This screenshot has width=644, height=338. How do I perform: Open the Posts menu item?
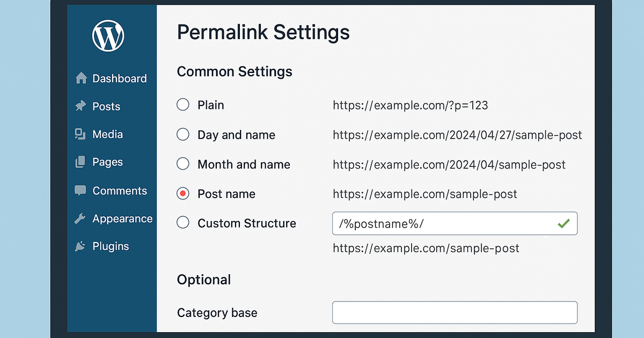click(106, 106)
